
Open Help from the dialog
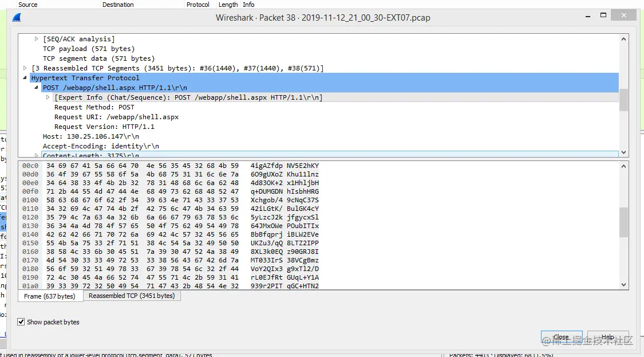tap(608, 337)
